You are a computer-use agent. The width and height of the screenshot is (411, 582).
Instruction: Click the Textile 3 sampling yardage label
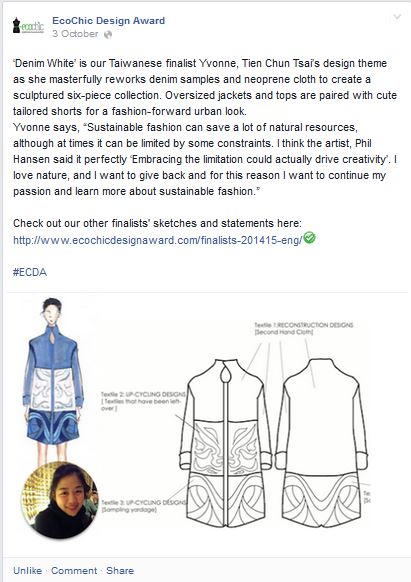click(143, 506)
